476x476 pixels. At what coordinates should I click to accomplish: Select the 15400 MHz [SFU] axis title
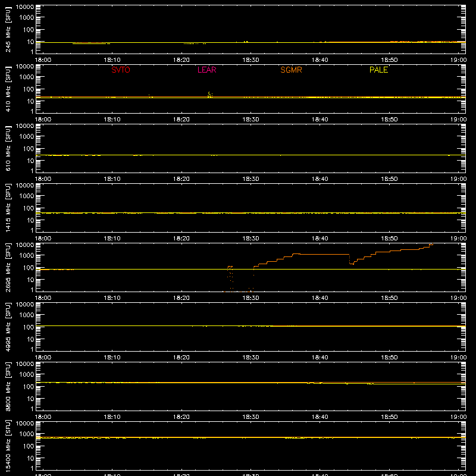point(8,446)
